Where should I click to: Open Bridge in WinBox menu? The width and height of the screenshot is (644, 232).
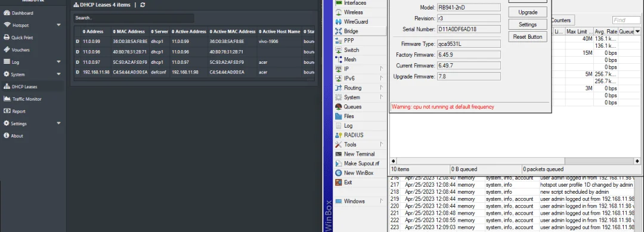pos(351,31)
